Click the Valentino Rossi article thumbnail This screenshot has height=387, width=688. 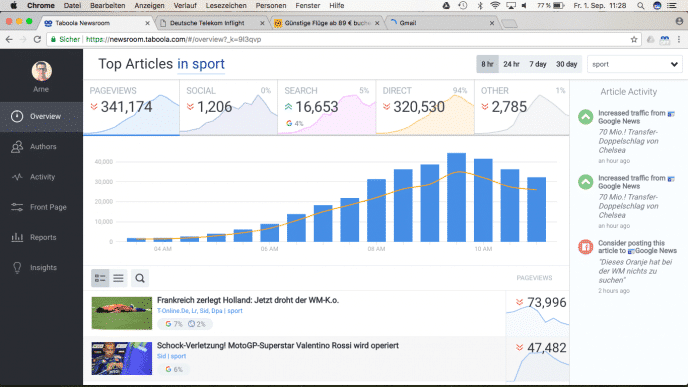point(122,358)
